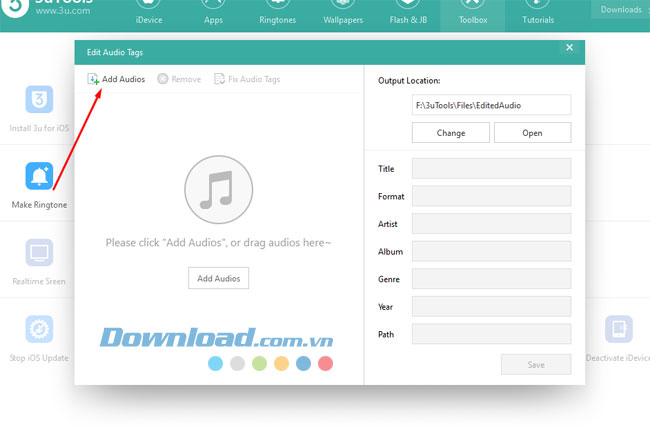This screenshot has width=650, height=436.
Task: Click the "Edit Audio Tags" dialog title
Action: click(115, 52)
